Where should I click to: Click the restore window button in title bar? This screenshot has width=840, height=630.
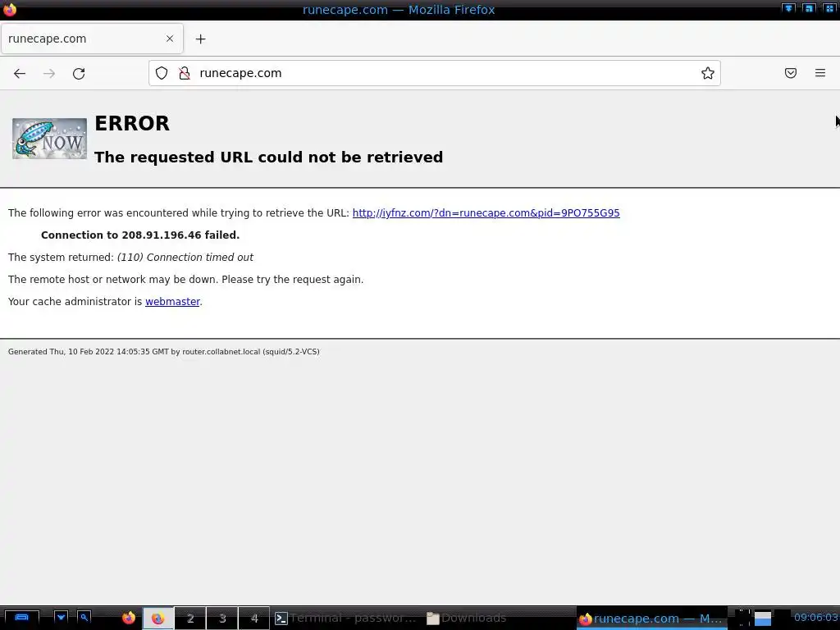808,8
